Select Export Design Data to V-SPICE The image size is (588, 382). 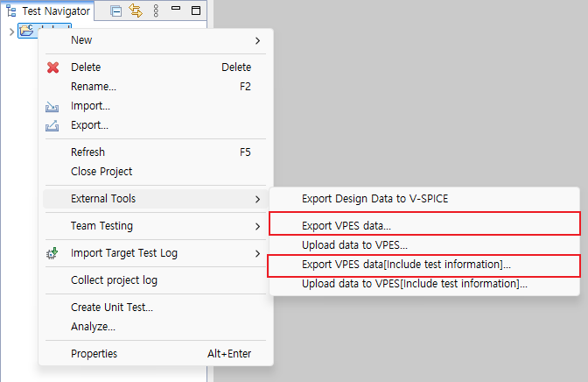[424, 199]
